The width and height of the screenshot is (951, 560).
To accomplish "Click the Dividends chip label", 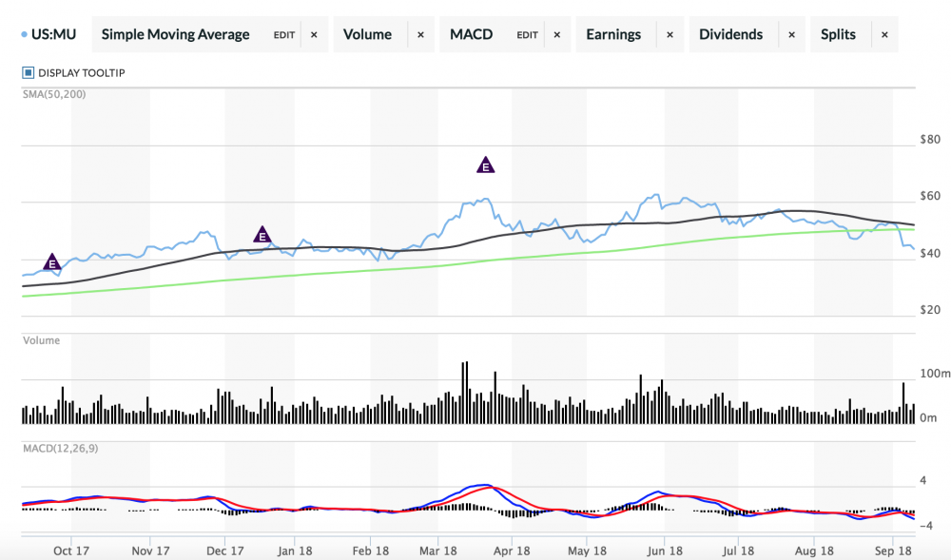I will click(x=730, y=35).
